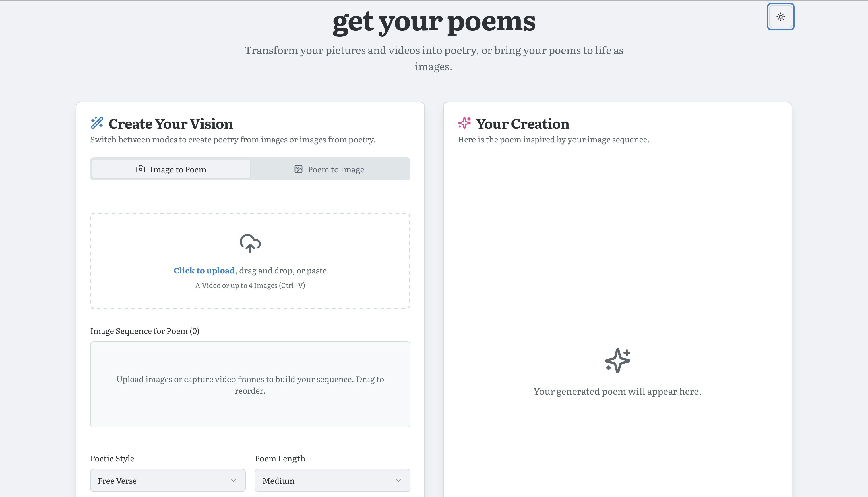
Task: Click the camera icon in Image to Poem tab
Action: click(141, 169)
